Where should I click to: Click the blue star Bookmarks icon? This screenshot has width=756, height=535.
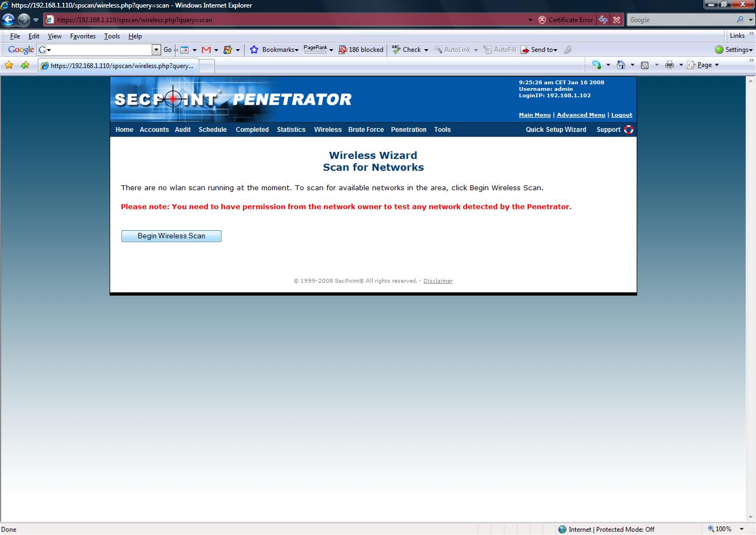pos(254,50)
